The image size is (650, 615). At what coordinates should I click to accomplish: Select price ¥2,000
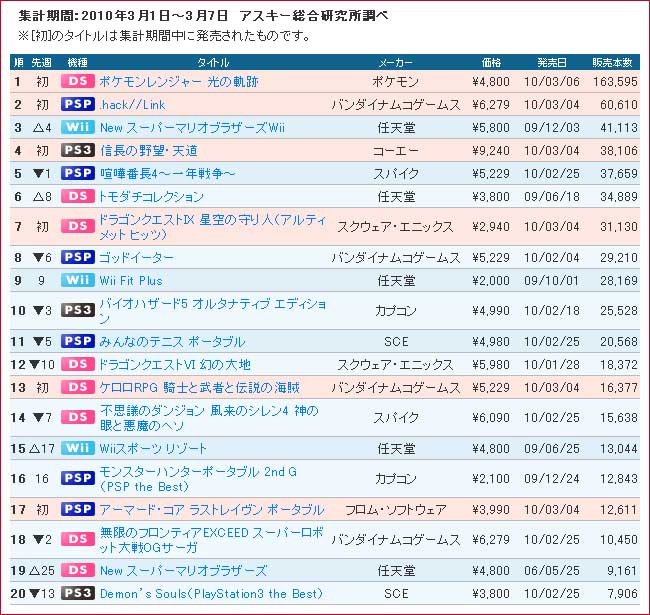(x=491, y=281)
